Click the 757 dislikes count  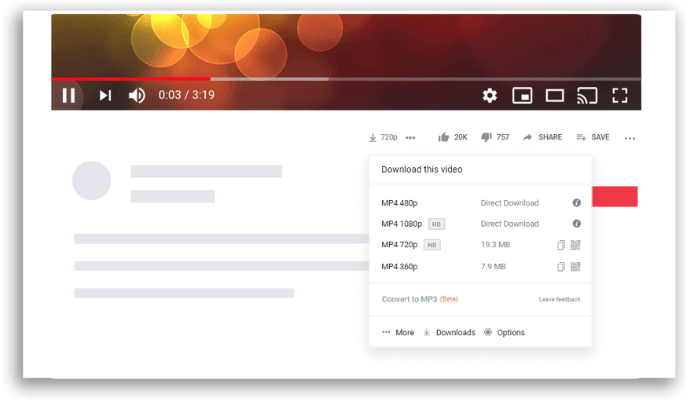tap(503, 138)
